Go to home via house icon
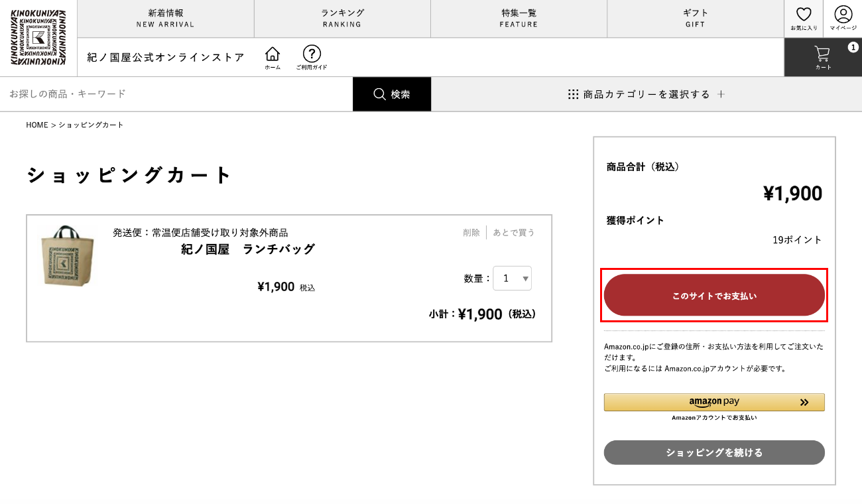This screenshot has height=504, width=862. click(x=273, y=57)
